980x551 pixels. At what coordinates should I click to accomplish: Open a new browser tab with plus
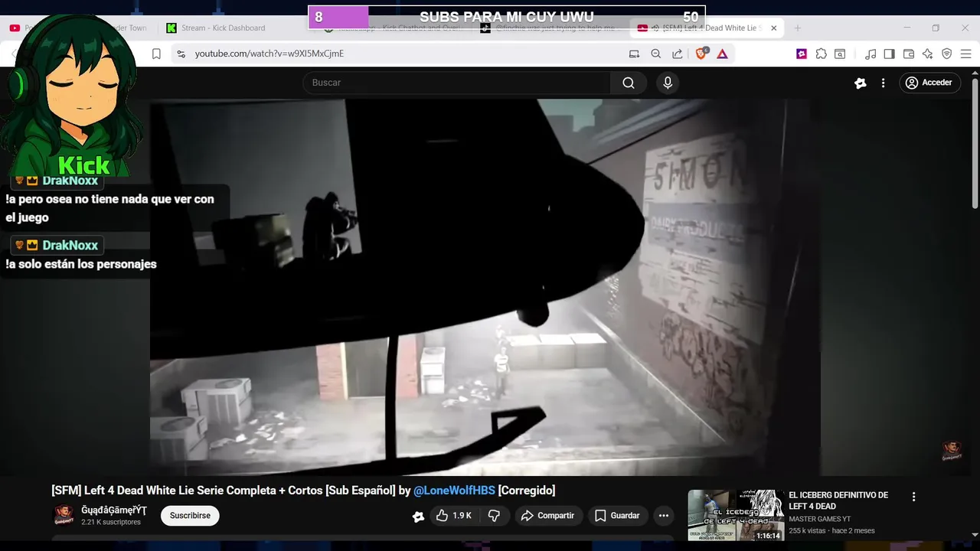coord(797,28)
